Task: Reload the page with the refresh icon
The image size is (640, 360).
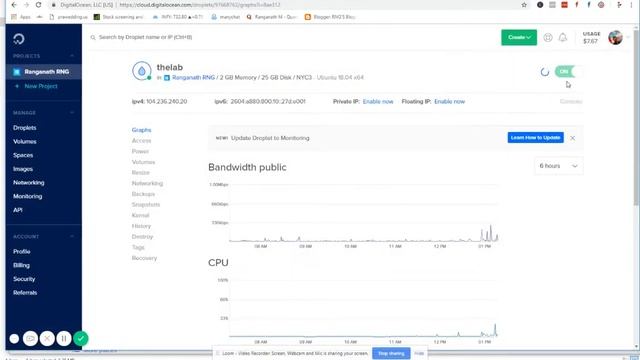Action: 38,5
